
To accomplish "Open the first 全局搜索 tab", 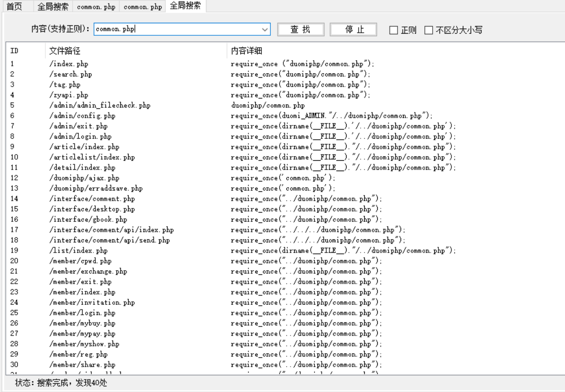I will [52, 6].
